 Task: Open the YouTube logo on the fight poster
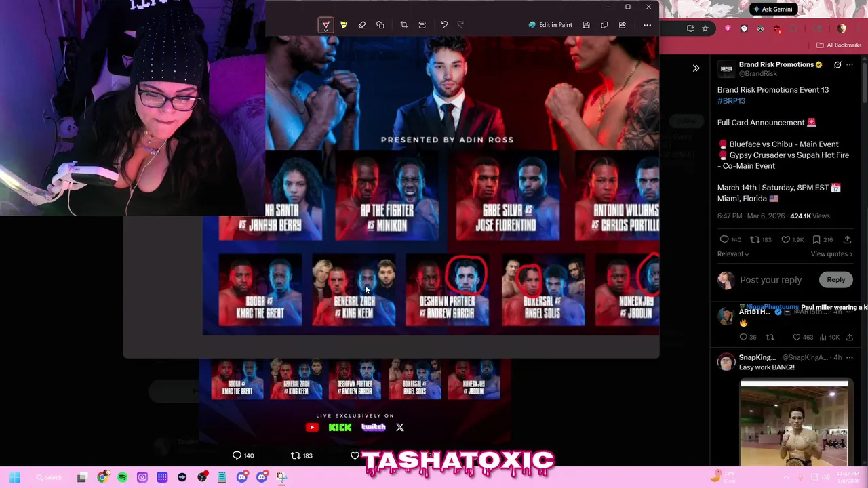312,427
